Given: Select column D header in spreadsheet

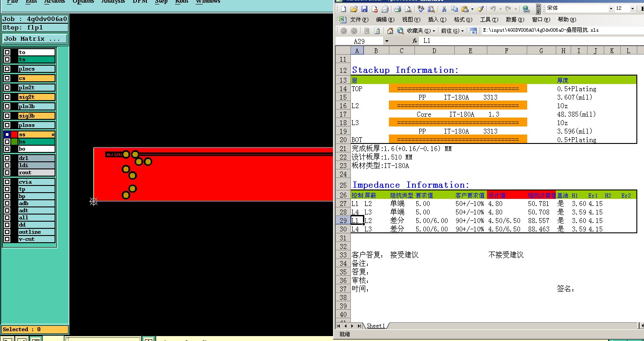Looking at the screenshot, I should [434, 51].
